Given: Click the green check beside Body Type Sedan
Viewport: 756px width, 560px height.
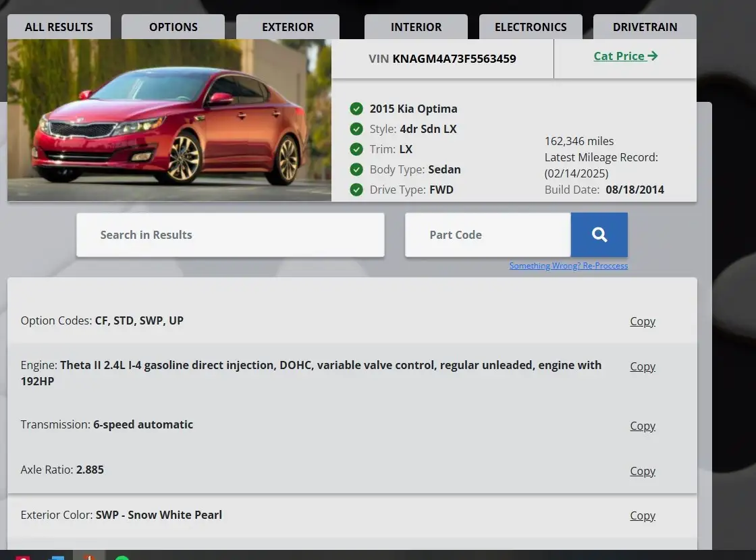Looking at the screenshot, I should click(x=356, y=169).
